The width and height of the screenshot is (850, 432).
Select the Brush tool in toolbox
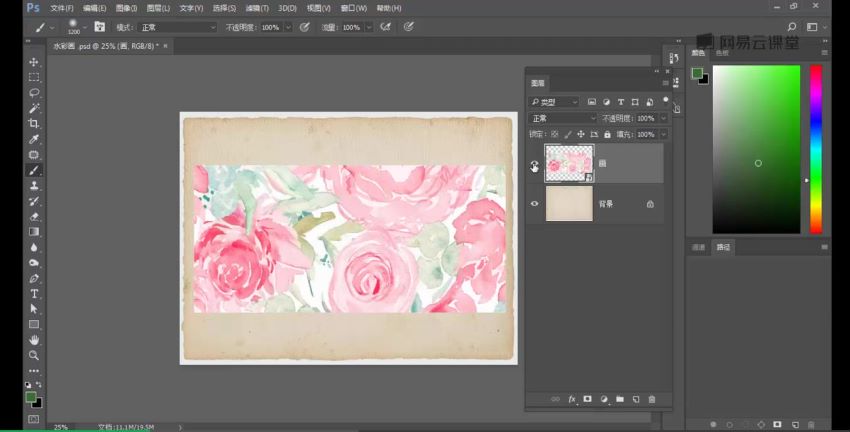tap(34, 170)
